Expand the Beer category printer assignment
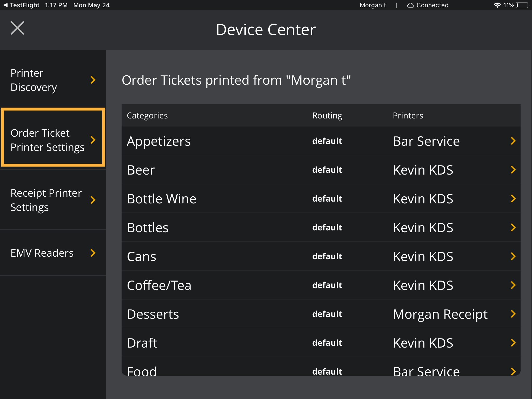The image size is (532, 399). (513, 170)
